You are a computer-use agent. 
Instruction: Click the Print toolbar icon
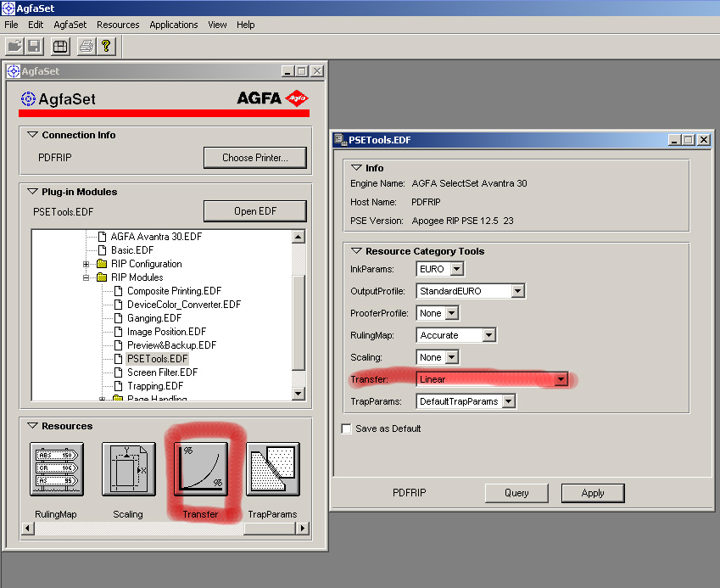87,47
